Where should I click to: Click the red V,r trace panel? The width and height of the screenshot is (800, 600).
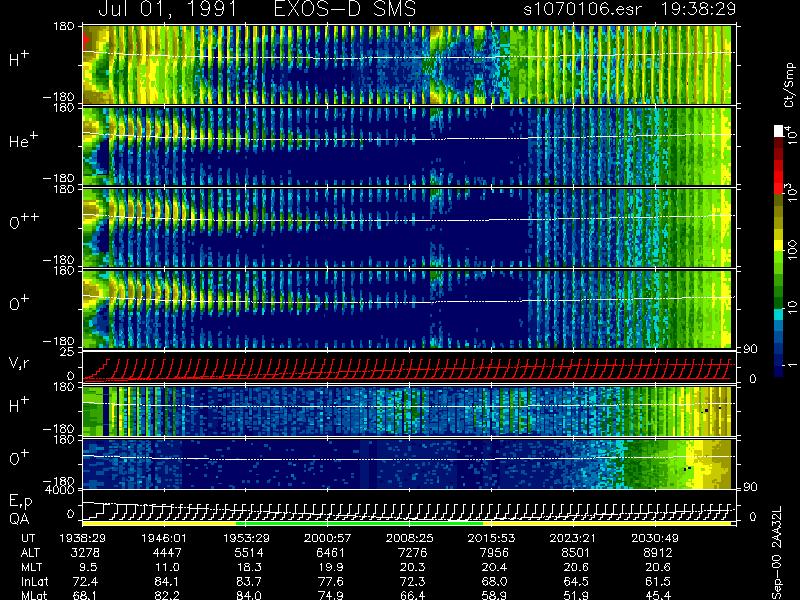point(409,368)
